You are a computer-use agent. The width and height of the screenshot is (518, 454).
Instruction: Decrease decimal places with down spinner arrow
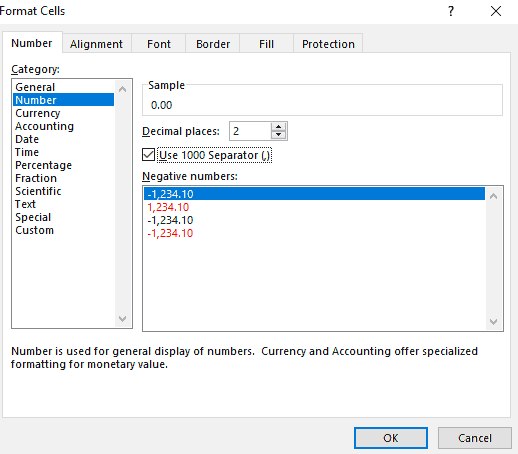pyautogui.click(x=278, y=135)
